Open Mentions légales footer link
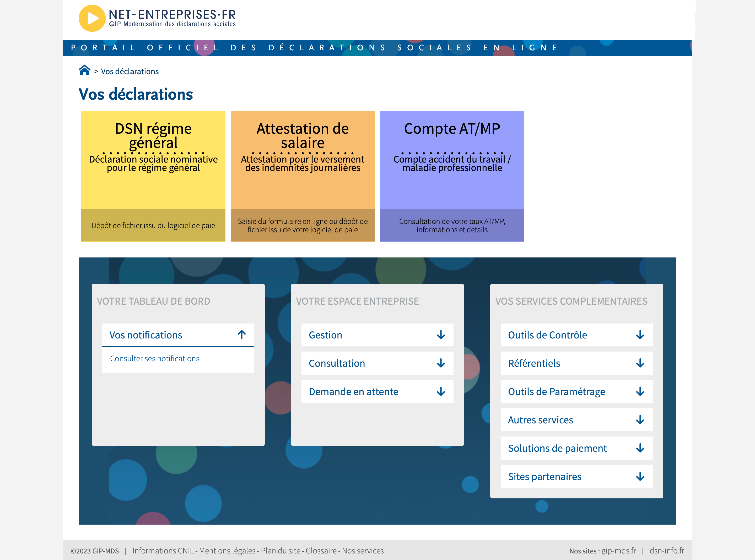This screenshot has height=560, width=755. pos(227,551)
